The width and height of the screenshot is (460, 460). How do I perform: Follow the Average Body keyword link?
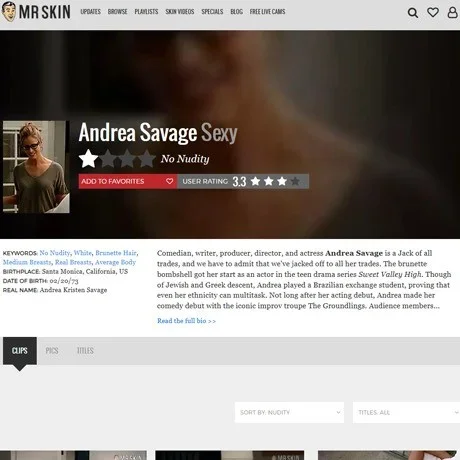pyautogui.click(x=115, y=262)
